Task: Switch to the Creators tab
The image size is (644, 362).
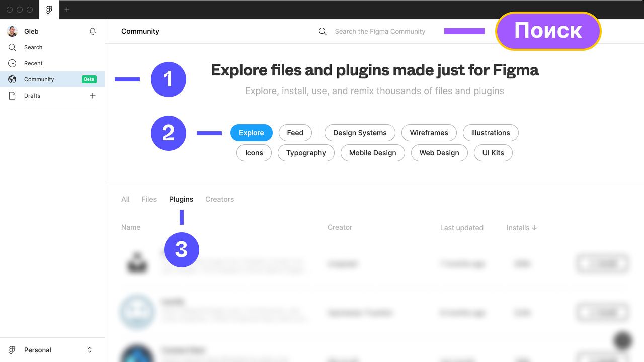Action: pos(220,199)
